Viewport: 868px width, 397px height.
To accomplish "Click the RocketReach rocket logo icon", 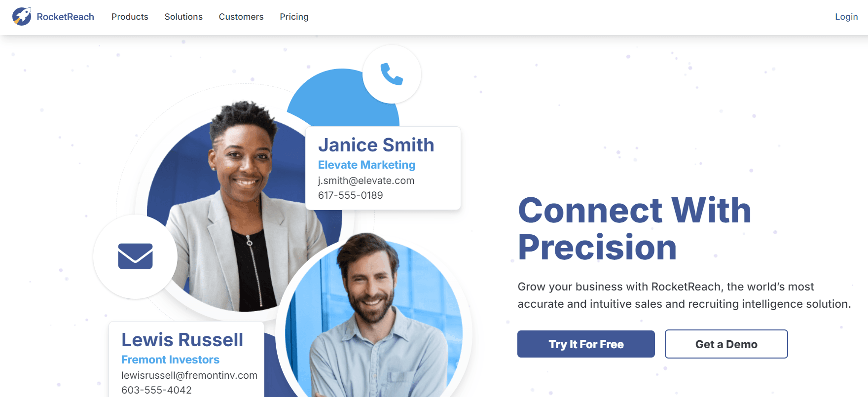I will [x=22, y=16].
